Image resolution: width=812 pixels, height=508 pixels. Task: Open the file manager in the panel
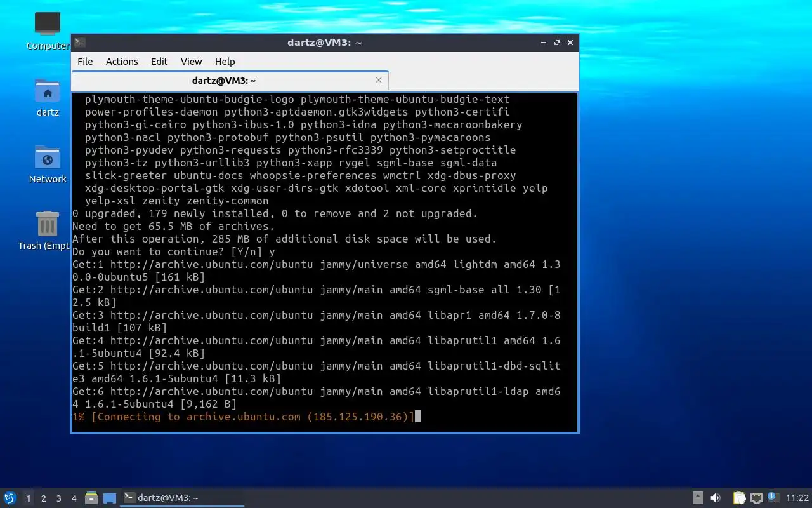point(91,498)
